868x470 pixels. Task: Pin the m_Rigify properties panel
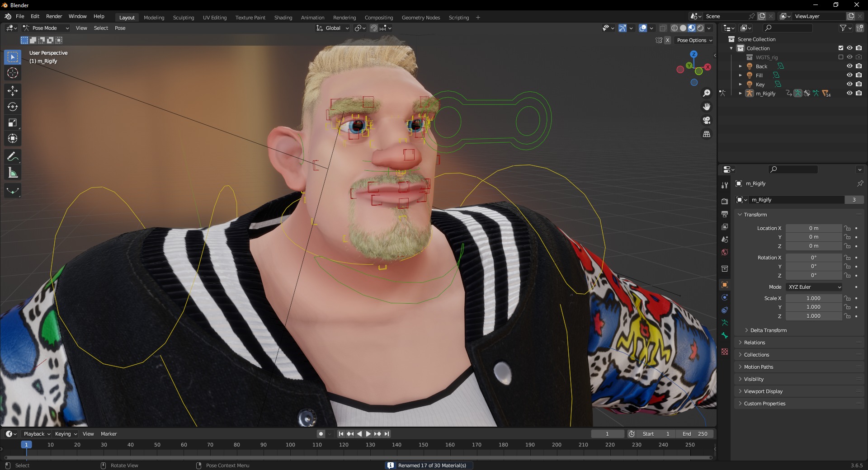(x=860, y=183)
